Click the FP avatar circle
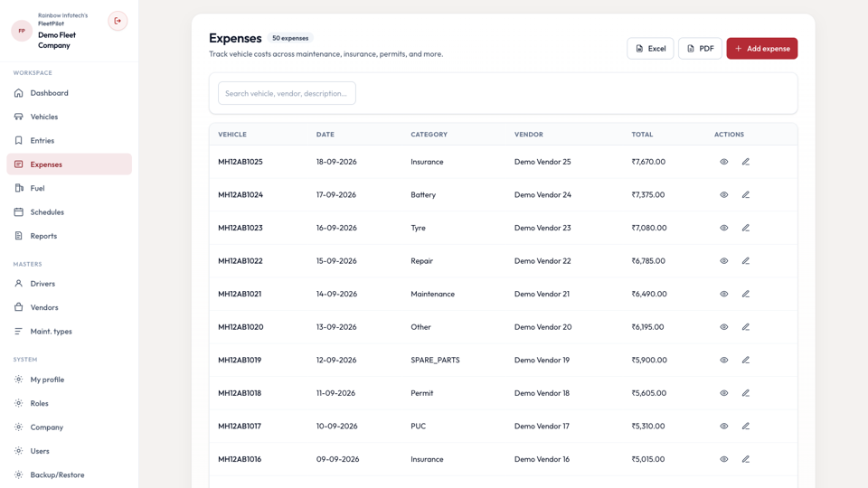Image resolution: width=868 pixels, height=488 pixels. click(x=22, y=31)
